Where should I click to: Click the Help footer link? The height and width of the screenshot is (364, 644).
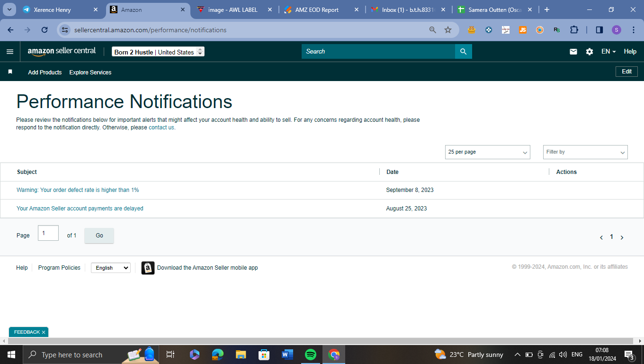pos(22,268)
